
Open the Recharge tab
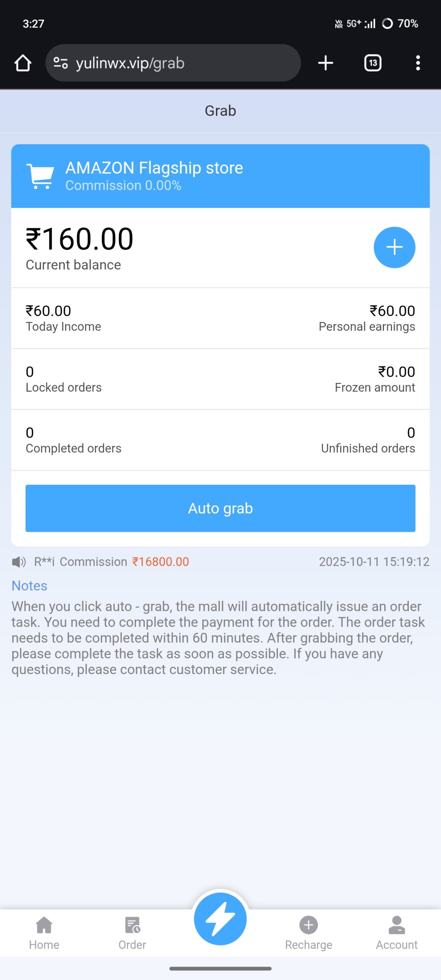(309, 933)
